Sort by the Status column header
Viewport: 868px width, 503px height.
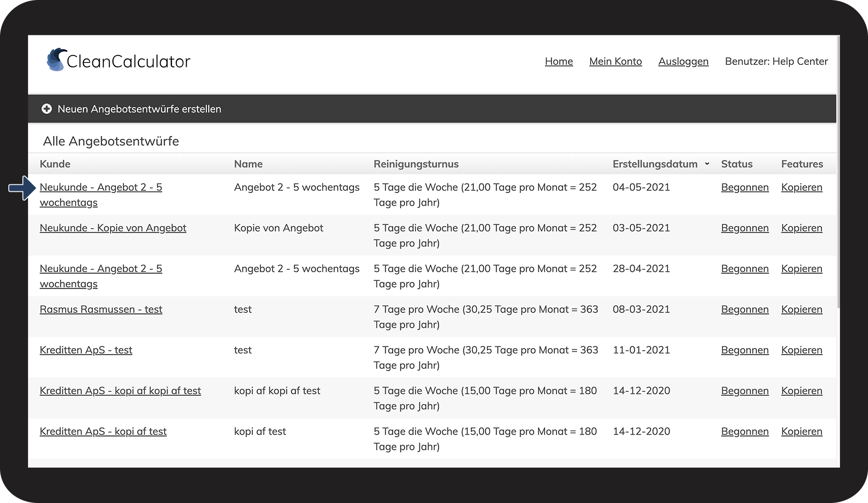point(736,164)
